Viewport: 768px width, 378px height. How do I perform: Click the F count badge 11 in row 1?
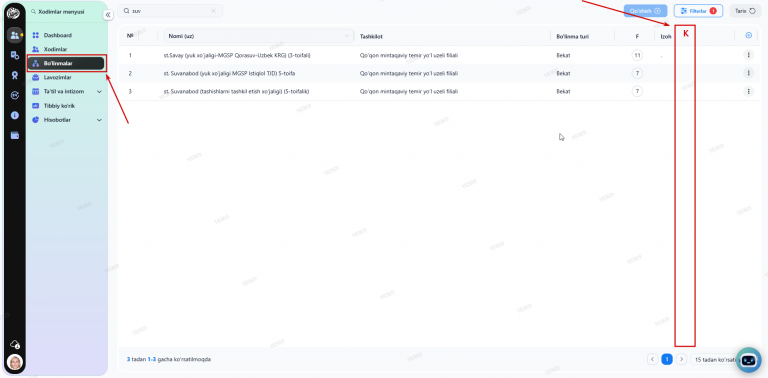(637, 55)
